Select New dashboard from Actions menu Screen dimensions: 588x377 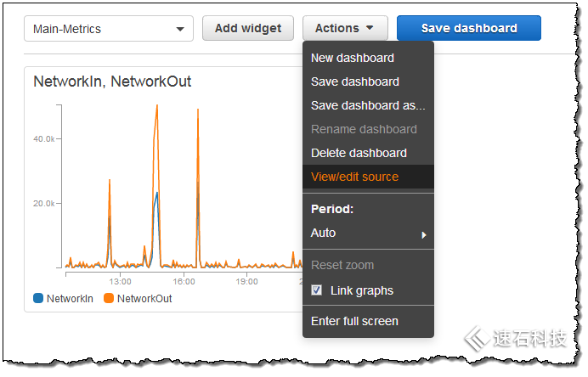pyautogui.click(x=353, y=58)
